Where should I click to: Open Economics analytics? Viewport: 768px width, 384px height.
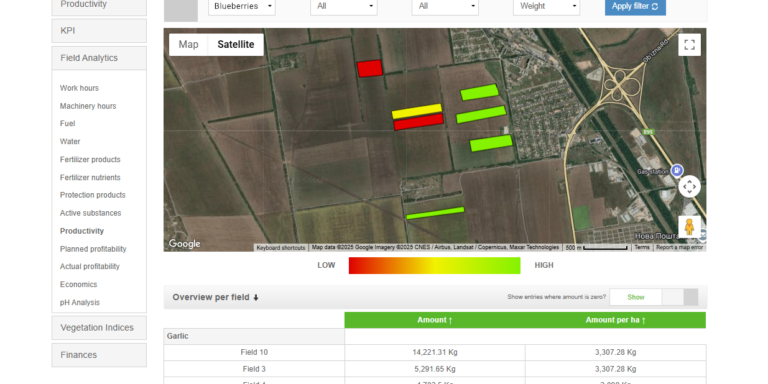[x=78, y=285]
